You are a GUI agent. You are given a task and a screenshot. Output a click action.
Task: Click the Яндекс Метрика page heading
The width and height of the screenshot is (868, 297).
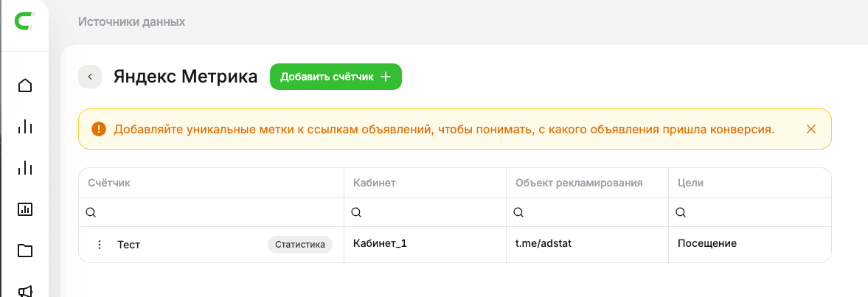coord(185,77)
